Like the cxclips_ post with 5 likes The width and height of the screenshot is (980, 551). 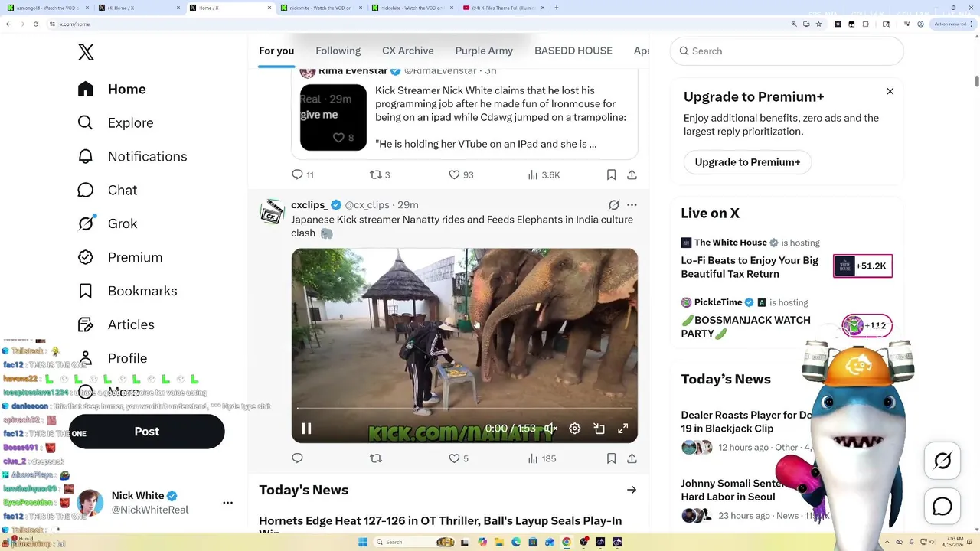(x=459, y=458)
